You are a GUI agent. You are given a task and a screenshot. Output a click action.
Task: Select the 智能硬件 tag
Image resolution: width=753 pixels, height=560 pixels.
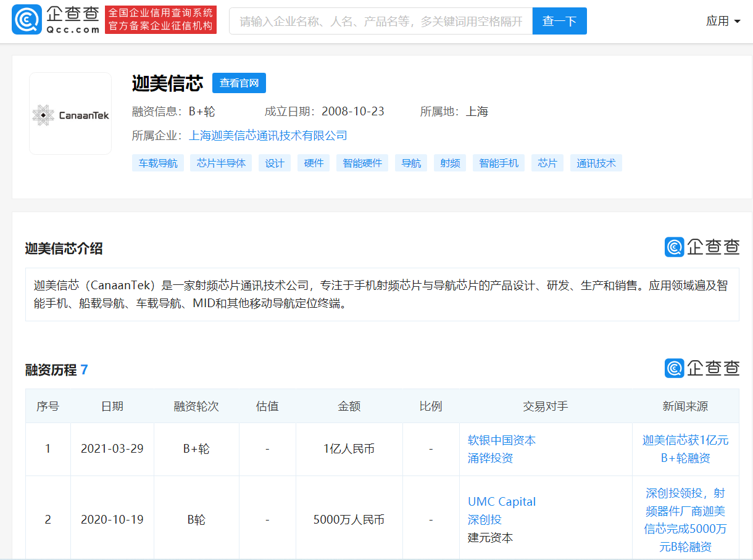click(362, 163)
